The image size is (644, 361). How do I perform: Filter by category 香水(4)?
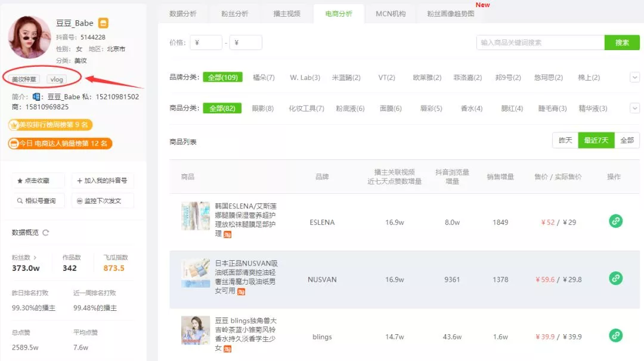coord(472,109)
